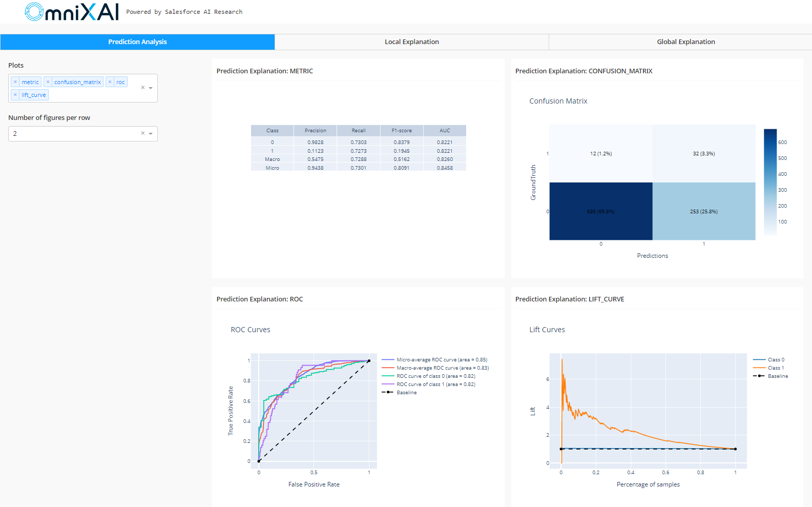Expand the Plots dropdown arrow
The width and height of the screenshot is (812, 507).
coord(151,88)
